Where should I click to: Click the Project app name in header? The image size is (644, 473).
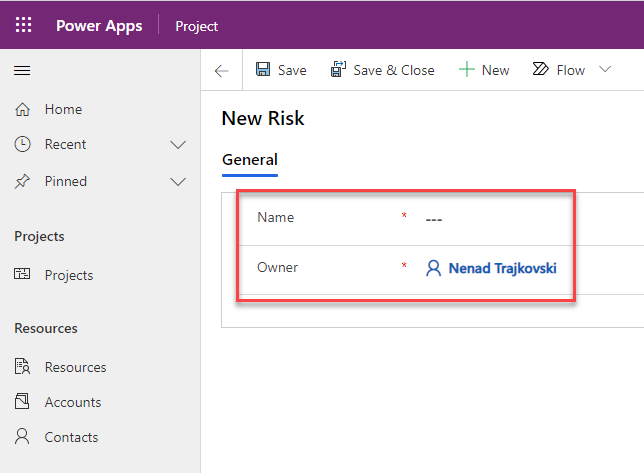[196, 26]
